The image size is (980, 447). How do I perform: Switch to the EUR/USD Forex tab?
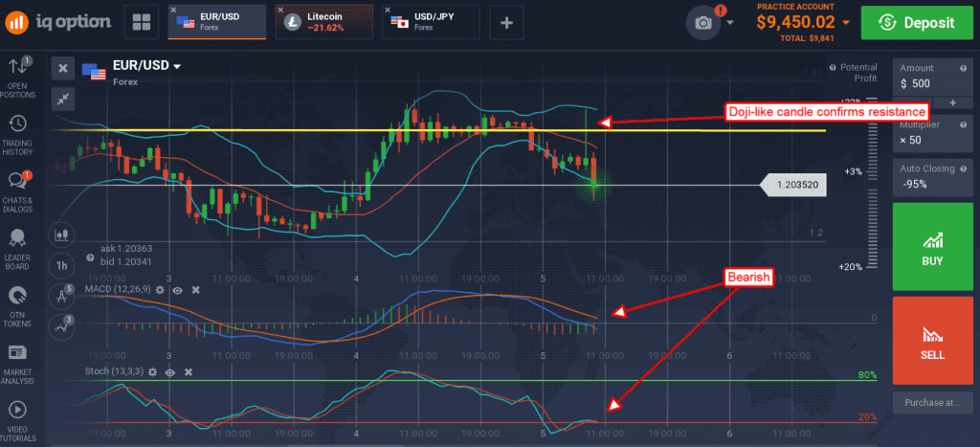coord(217,23)
